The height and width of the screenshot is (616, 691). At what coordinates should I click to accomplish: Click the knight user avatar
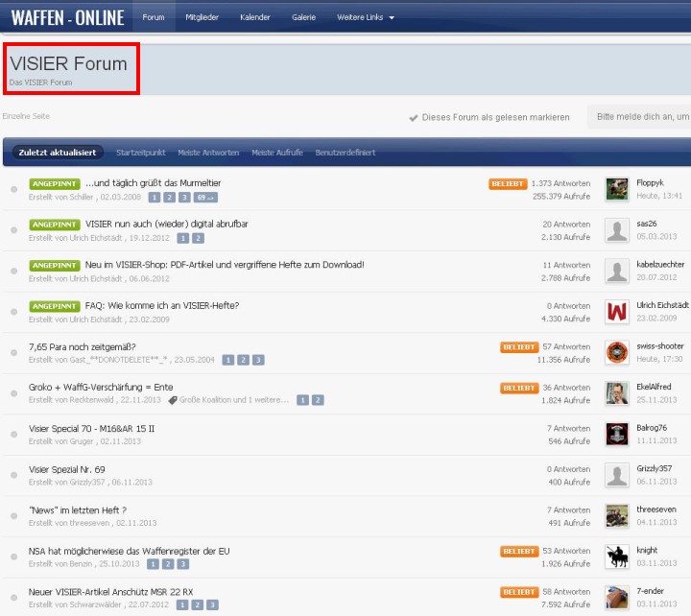click(x=617, y=557)
